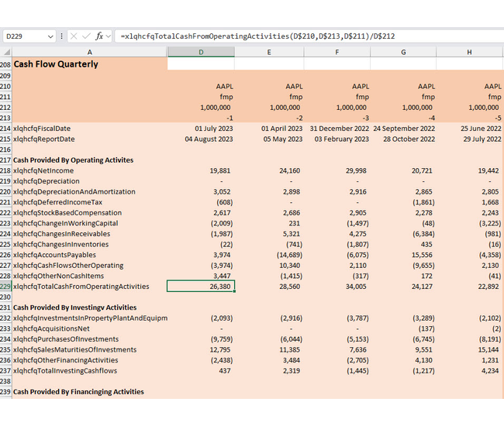Image resolution: width=504 pixels, height=426 pixels.
Task: Select column D header
Action: (x=201, y=52)
